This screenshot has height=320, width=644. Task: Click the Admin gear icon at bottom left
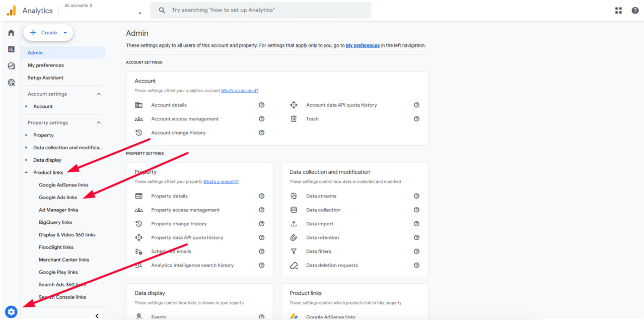click(x=11, y=312)
